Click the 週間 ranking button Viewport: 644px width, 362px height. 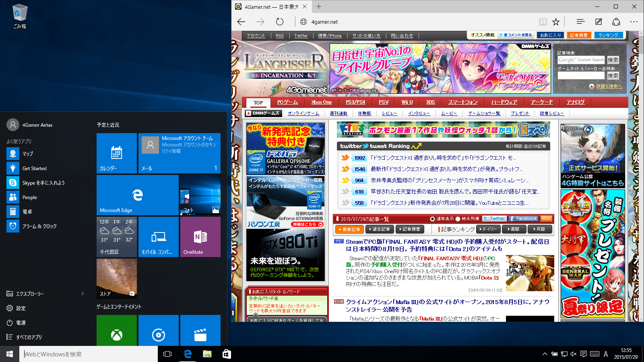point(513,229)
